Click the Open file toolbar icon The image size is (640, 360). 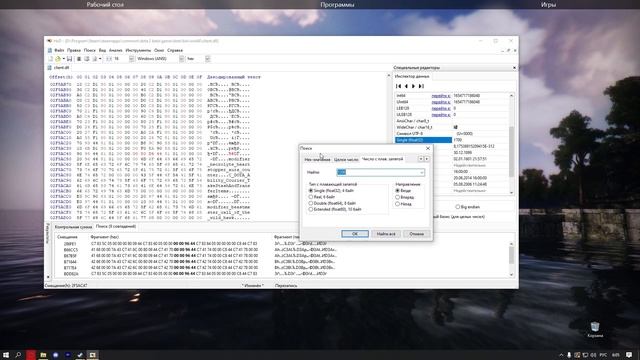click(x=58, y=59)
